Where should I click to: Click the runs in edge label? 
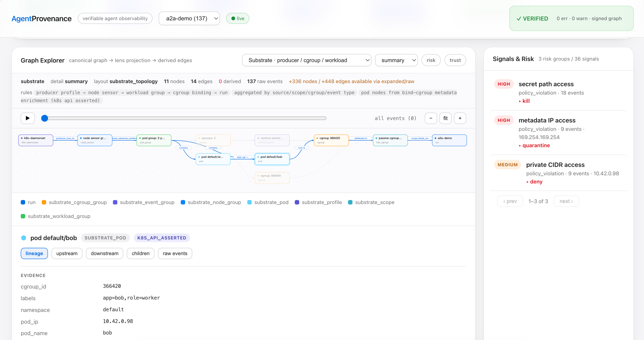(x=302, y=148)
